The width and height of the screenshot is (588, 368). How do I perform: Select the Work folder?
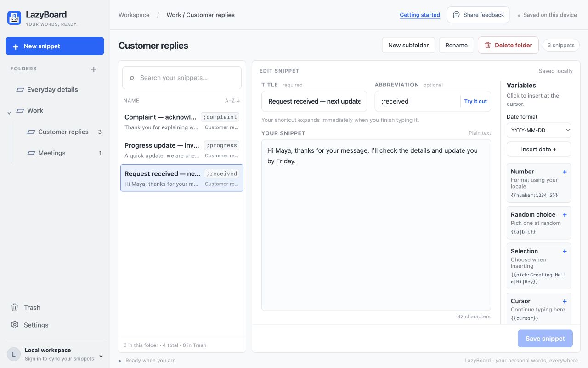point(35,111)
